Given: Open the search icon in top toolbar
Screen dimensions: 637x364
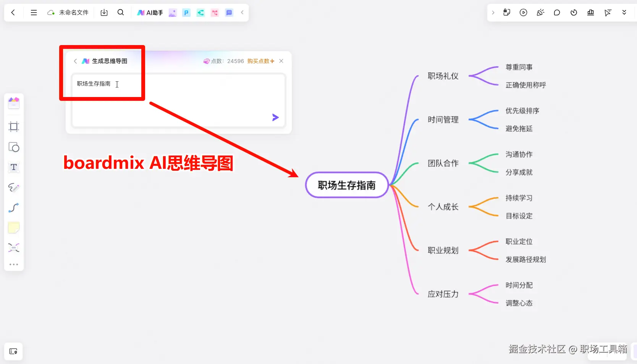Looking at the screenshot, I should coord(121,13).
